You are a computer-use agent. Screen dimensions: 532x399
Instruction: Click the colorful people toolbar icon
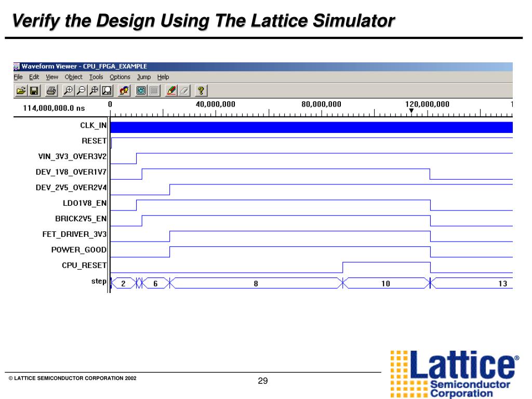click(124, 90)
